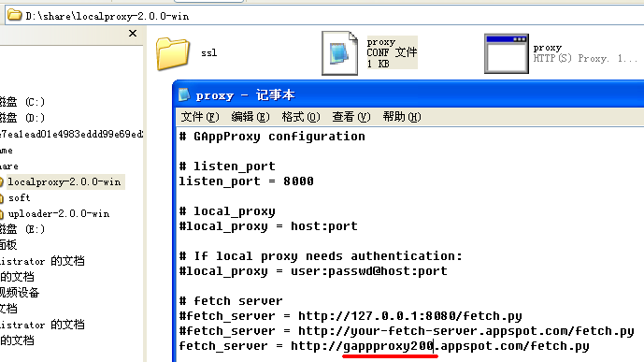Click the '# listen_port' comment line
The height and width of the screenshot is (362, 644).
point(227,167)
